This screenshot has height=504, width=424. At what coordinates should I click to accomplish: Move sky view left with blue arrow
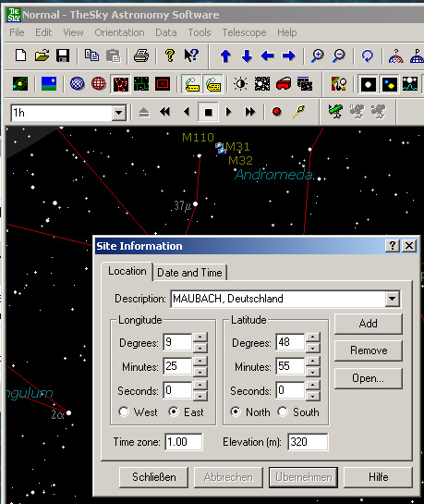tap(267, 55)
